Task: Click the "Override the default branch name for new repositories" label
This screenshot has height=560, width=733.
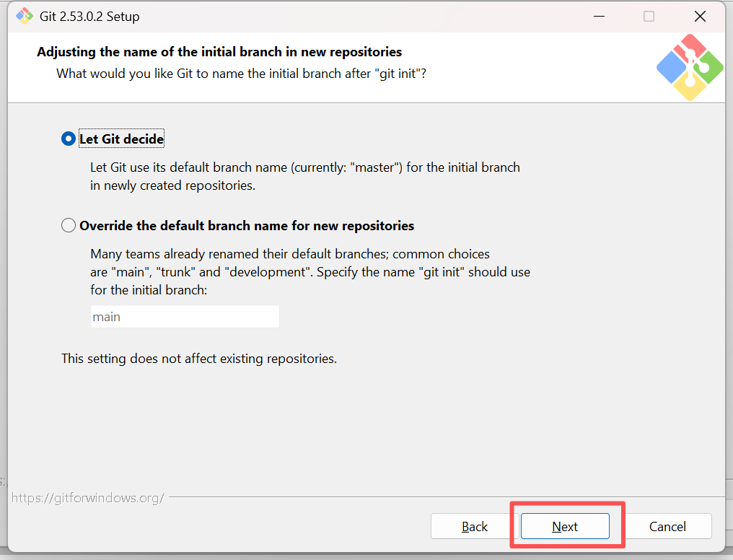Action: tap(247, 226)
